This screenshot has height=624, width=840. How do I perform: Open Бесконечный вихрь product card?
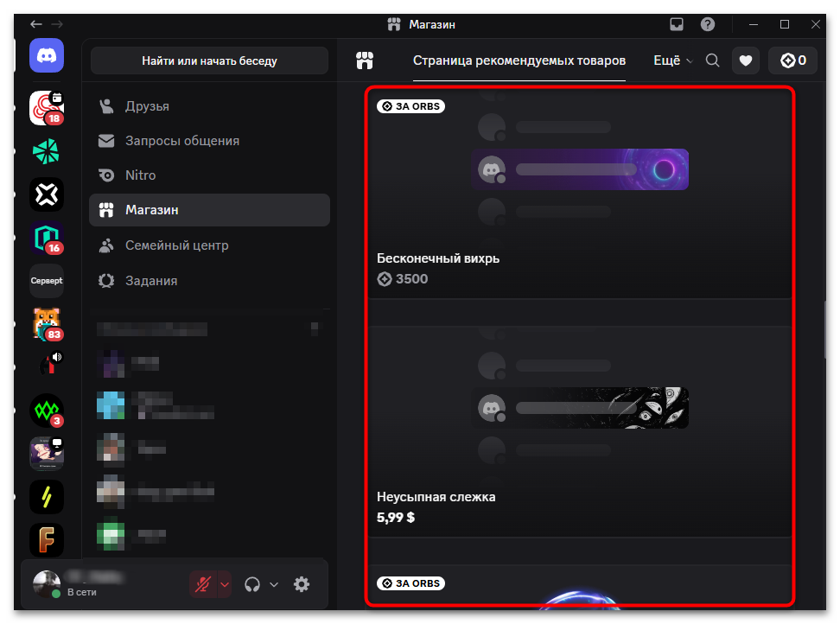tap(580, 193)
